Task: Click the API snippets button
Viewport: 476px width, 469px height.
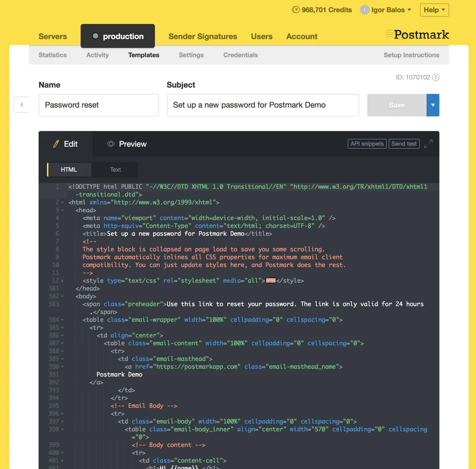Action: [x=367, y=144]
